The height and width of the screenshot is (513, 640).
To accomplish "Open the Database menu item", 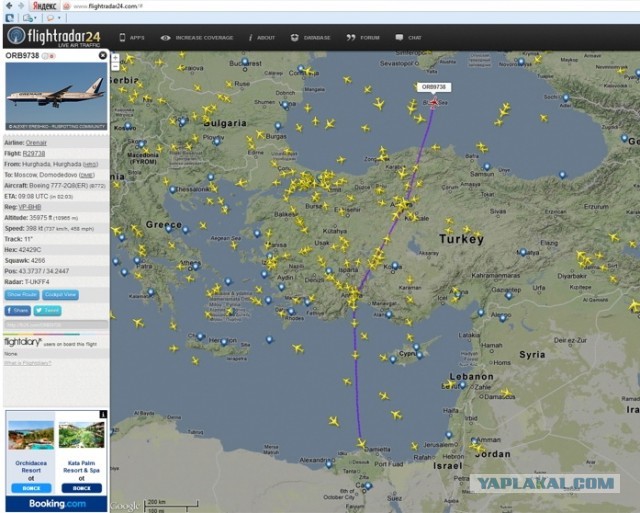I will 317,38.
